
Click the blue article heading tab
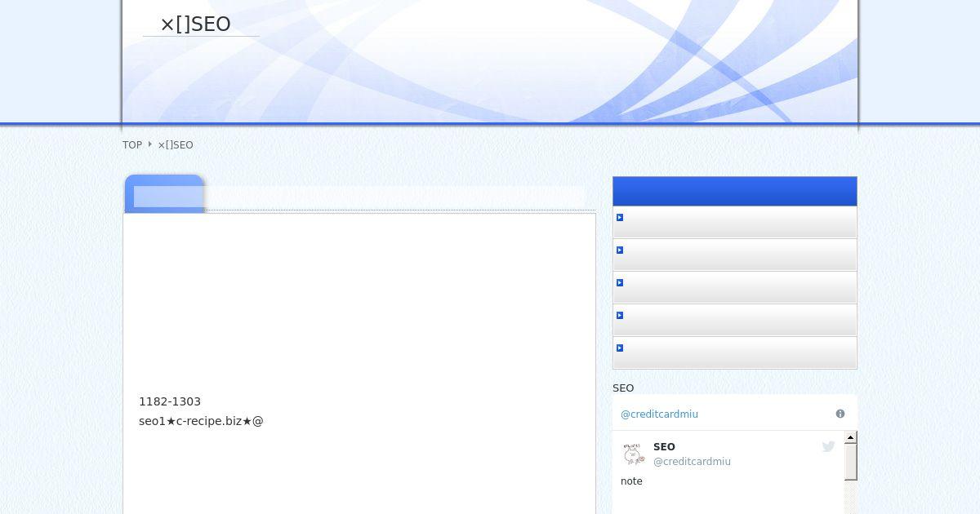pyautogui.click(x=164, y=194)
